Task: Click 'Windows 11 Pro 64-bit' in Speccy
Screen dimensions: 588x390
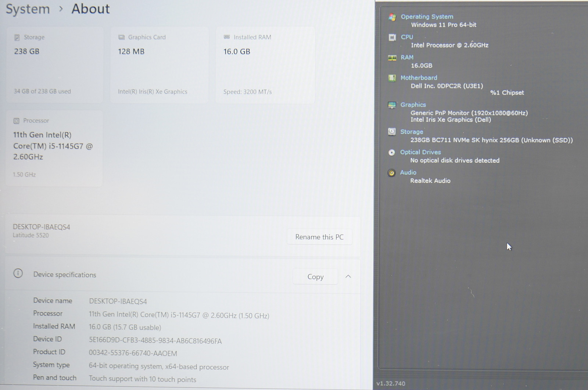Action: pyautogui.click(x=444, y=25)
